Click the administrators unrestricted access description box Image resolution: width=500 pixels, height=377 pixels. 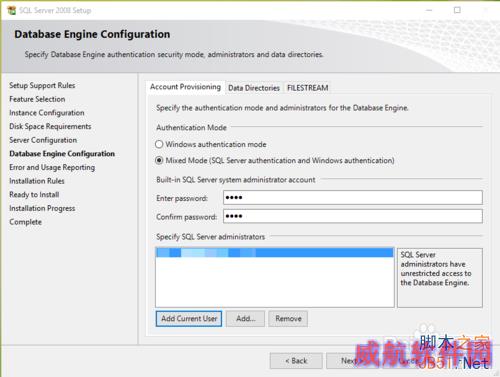point(440,277)
